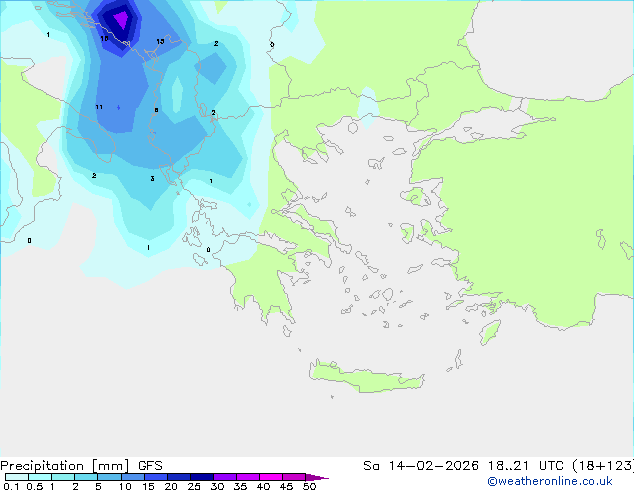This screenshot has width=634, height=490.
Task: Click the island of Crete on the map
Action: point(366,376)
